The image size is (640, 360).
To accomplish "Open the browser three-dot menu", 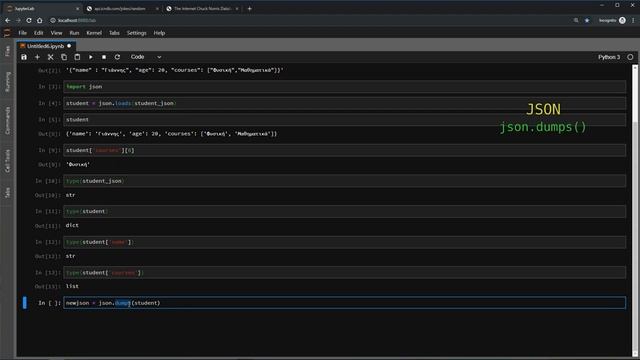I will [633, 20].
